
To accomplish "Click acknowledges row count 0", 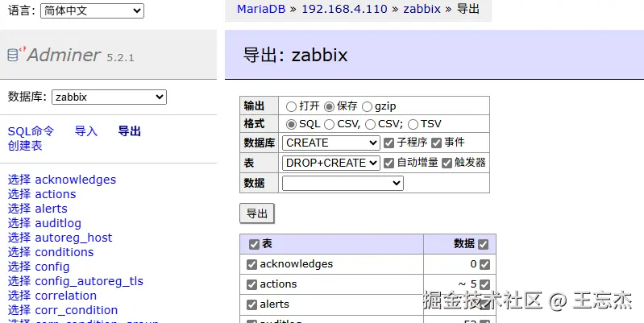I will 473,264.
